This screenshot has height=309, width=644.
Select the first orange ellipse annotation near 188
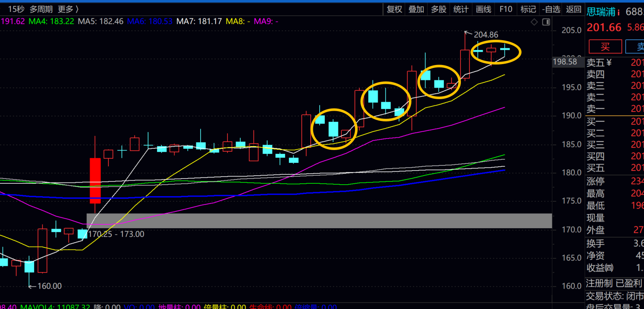334,129
